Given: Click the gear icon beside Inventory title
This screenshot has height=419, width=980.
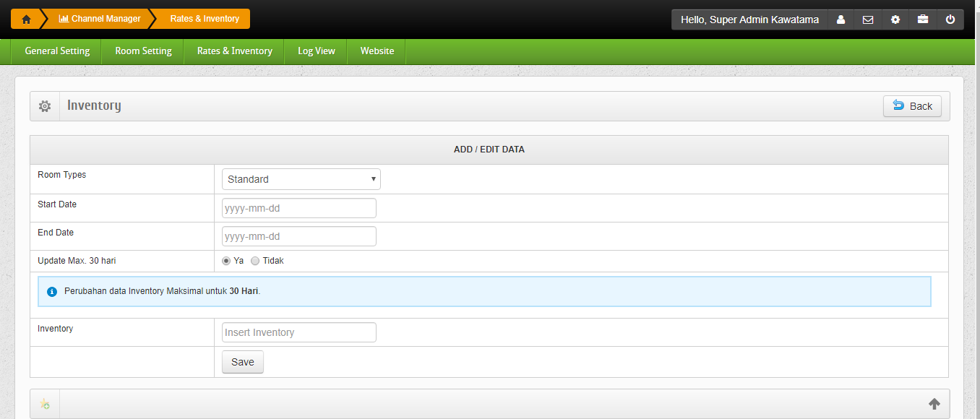Looking at the screenshot, I should click(45, 106).
